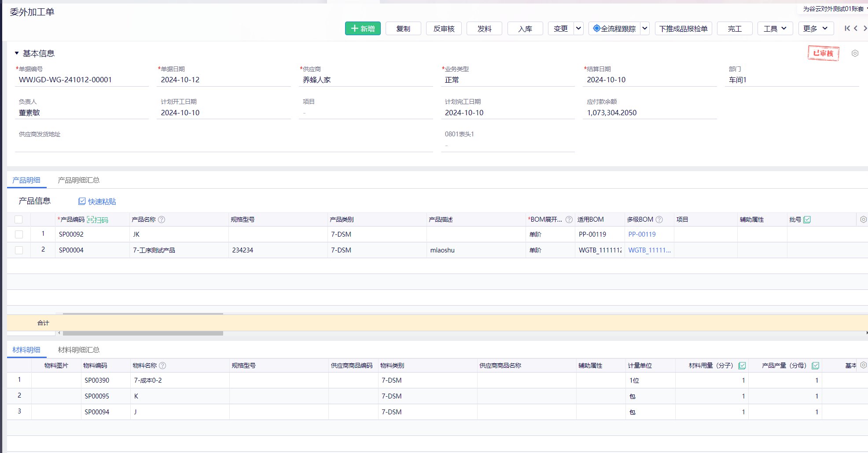Click the 全流程跟踪 tracking button
Screen dimensions: 868x453
tap(614, 29)
